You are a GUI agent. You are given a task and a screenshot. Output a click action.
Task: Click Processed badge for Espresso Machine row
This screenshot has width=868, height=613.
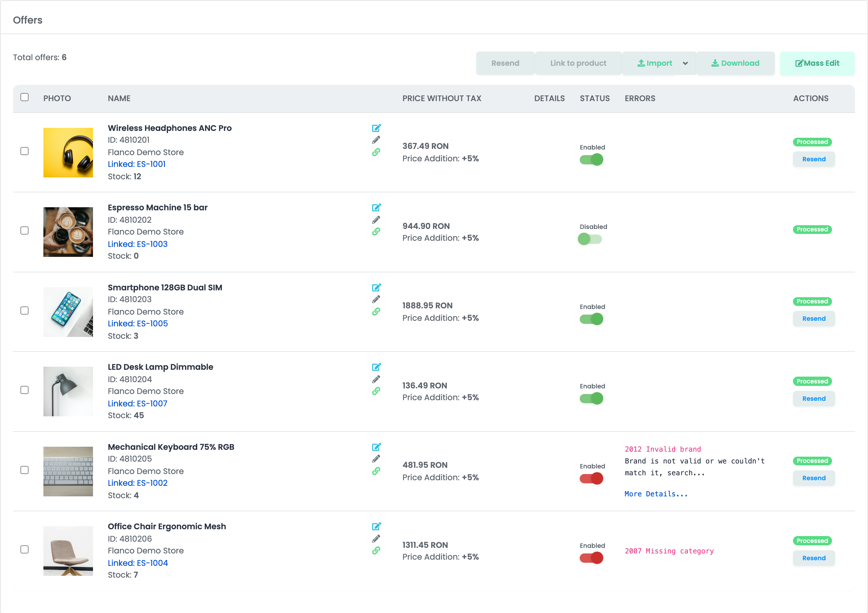[812, 229]
